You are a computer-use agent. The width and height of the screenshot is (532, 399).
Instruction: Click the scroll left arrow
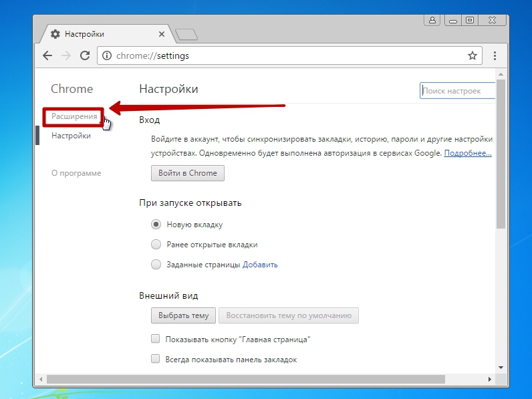point(41,379)
